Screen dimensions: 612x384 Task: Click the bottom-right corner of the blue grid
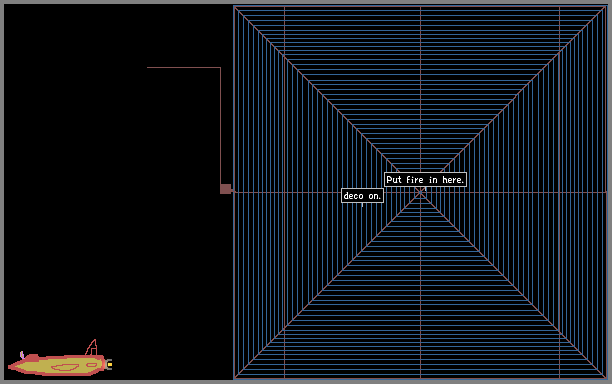606,378
